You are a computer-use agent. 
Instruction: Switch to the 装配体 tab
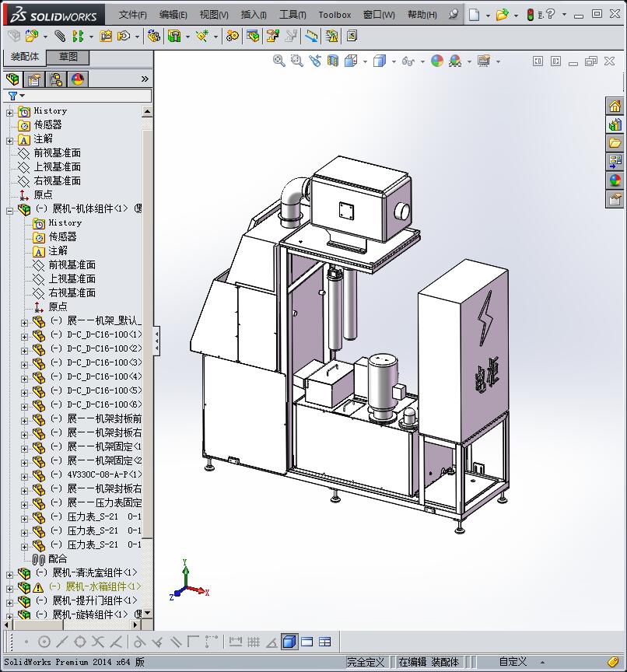click(x=24, y=57)
